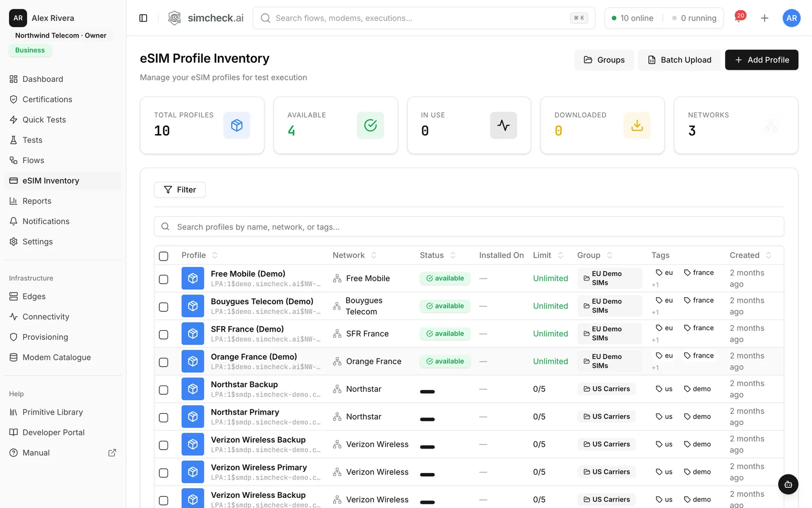
Task: Click the Northstar Backup profile cube icon
Action: (193, 389)
